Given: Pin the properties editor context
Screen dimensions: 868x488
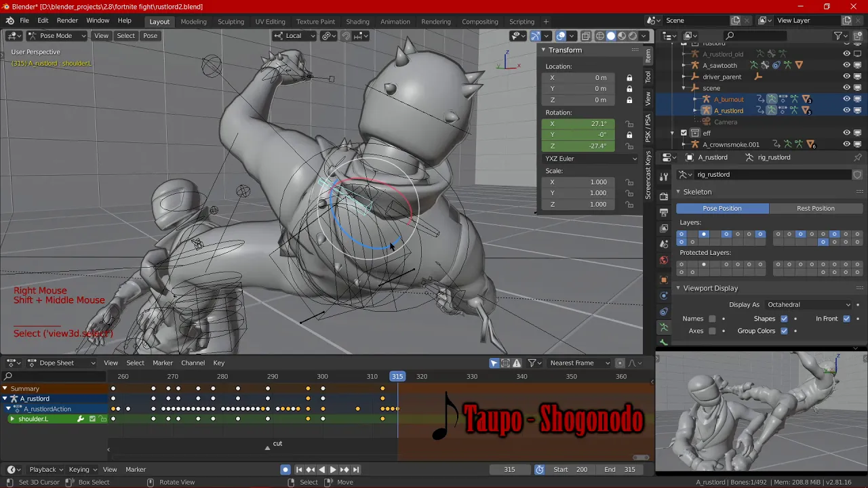Looking at the screenshot, I should (x=857, y=157).
